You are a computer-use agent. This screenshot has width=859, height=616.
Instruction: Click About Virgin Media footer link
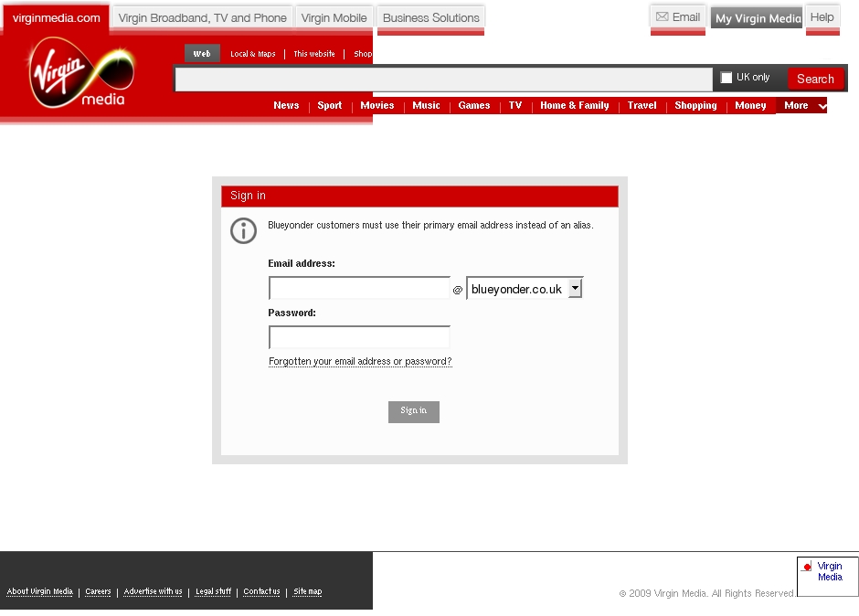(x=39, y=591)
